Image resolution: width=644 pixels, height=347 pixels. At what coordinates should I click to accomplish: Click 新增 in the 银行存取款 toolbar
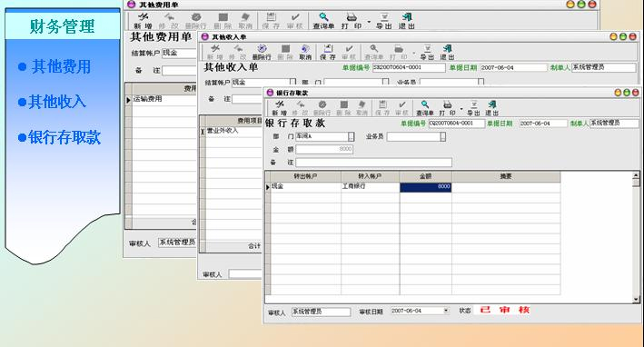pos(280,108)
